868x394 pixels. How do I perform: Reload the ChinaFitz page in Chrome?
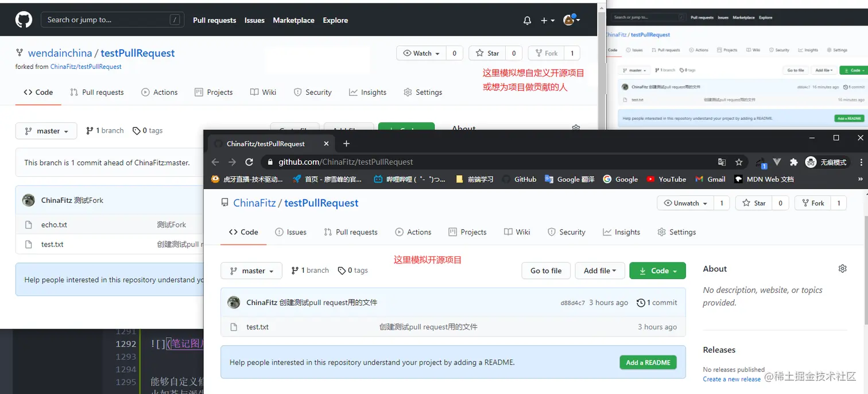point(249,162)
